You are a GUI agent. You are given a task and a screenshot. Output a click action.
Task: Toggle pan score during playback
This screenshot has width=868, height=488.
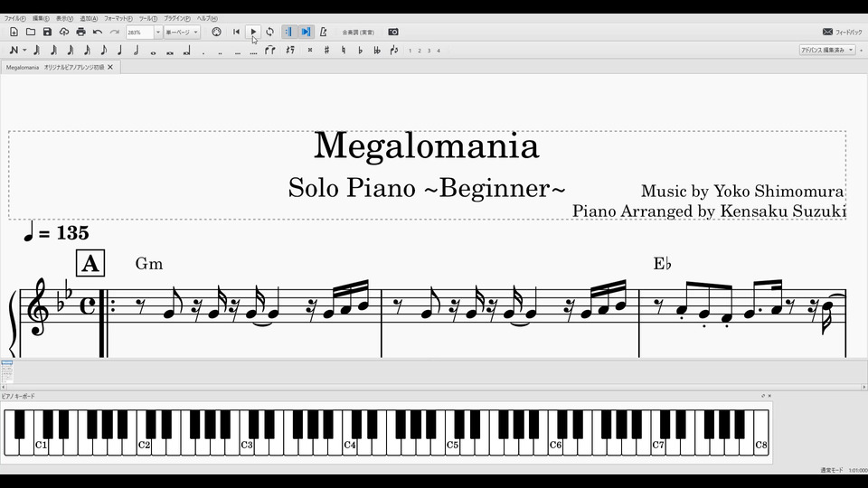click(x=306, y=33)
